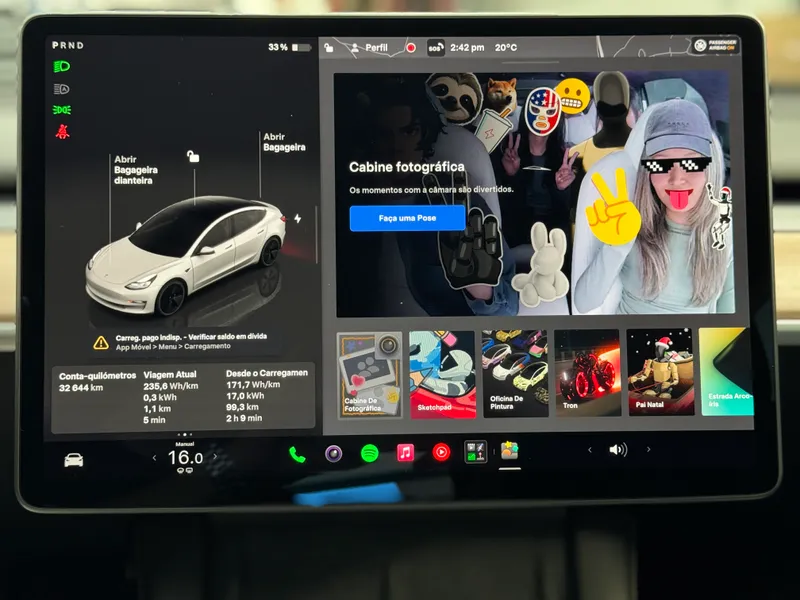
Task: Tap the seat heater icons below temperature
Action: (185, 470)
